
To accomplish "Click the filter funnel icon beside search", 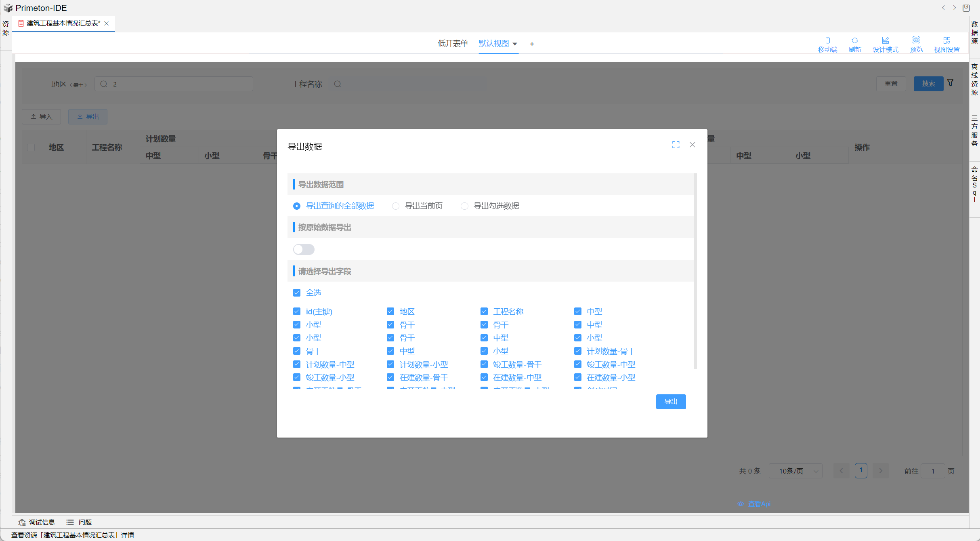I will click(x=951, y=82).
